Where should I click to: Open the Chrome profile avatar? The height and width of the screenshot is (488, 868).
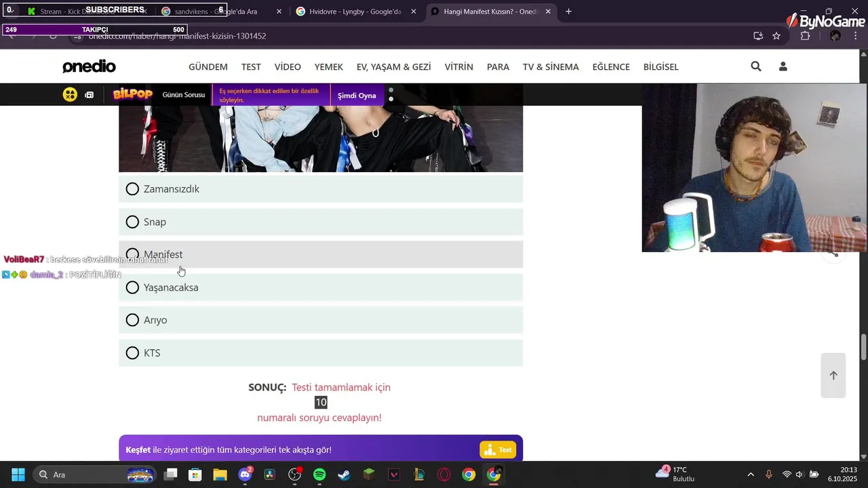[x=835, y=36]
